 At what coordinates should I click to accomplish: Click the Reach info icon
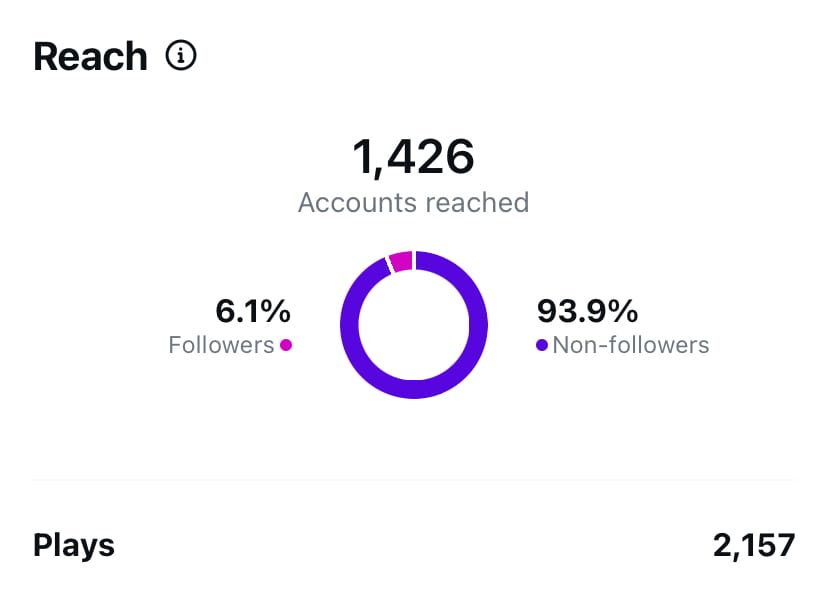181,55
